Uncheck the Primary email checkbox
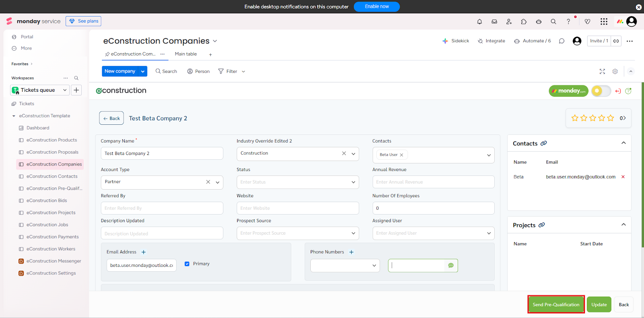Screen dimensions: 644x318 click(187, 264)
